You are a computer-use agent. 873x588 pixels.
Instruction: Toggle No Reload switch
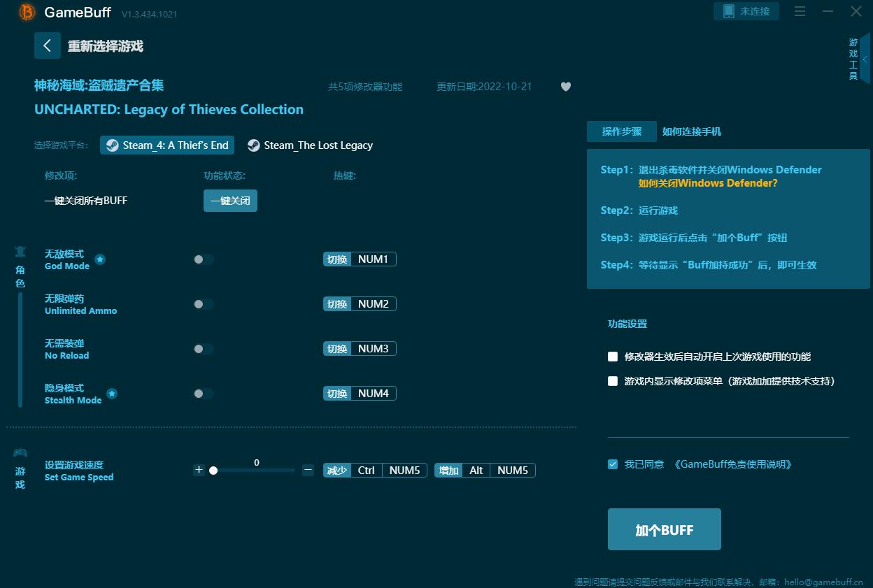(204, 349)
